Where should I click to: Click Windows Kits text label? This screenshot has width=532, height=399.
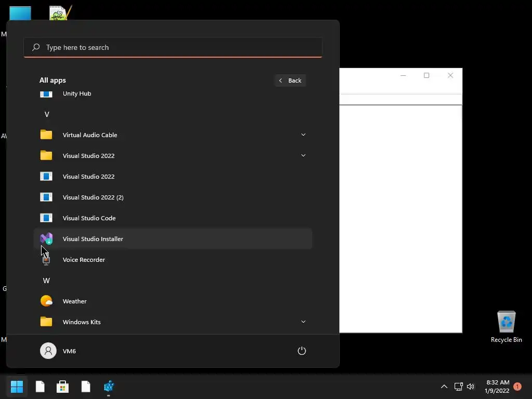[x=82, y=322]
